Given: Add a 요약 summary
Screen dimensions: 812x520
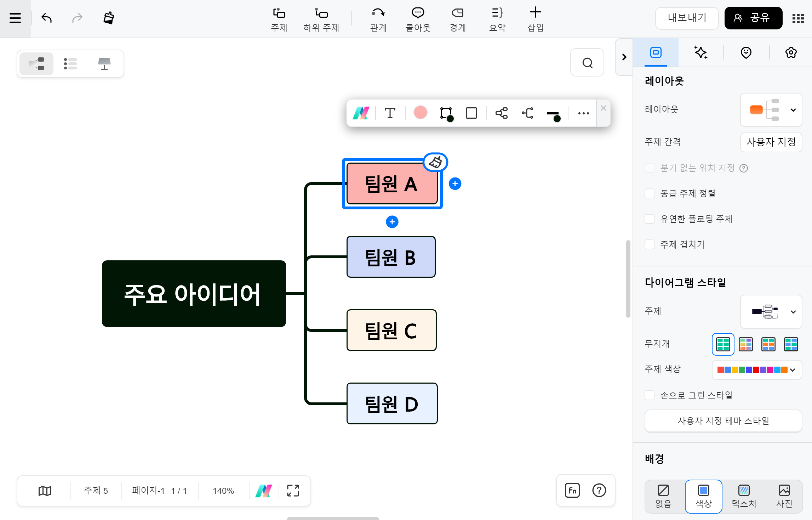Looking at the screenshot, I should [x=497, y=20].
